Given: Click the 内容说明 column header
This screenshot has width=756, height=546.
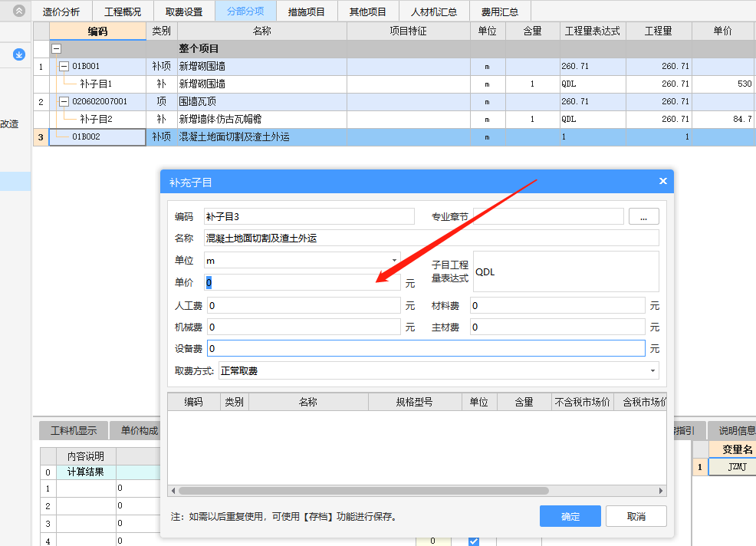Looking at the screenshot, I should click(x=86, y=456).
